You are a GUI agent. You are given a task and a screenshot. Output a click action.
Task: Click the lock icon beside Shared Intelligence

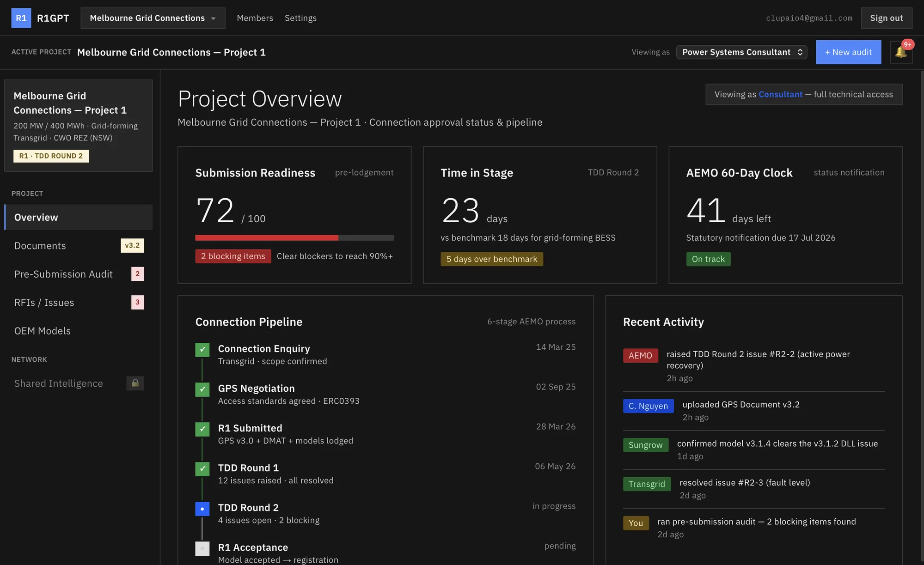(x=135, y=383)
